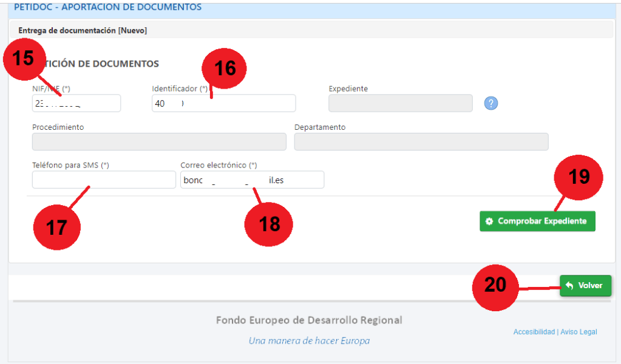Viewport: 621px width, 364px height.
Task: Click the green Volver button
Action: (585, 285)
